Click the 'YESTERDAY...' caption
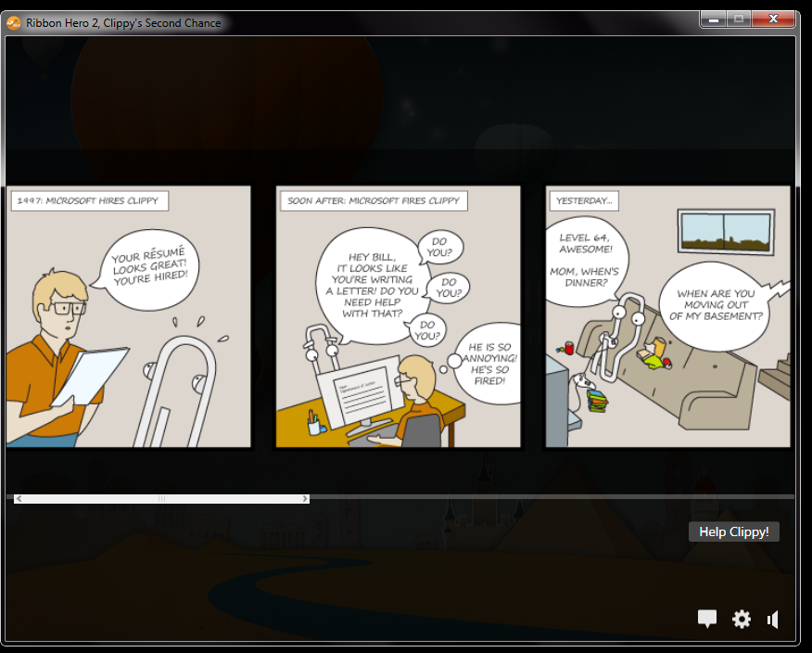This screenshot has height=653, width=812. coord(584,200)
